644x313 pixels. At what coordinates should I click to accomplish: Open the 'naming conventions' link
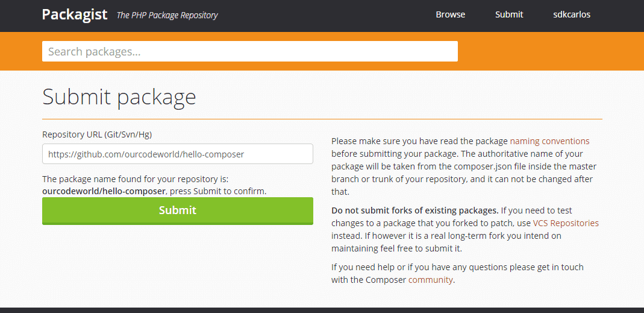point(549,141)
